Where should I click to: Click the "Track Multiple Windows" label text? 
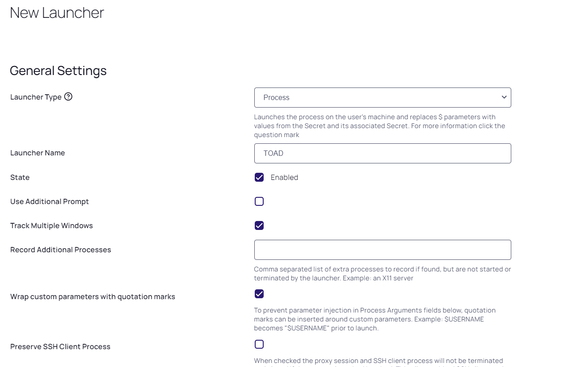[x=51, y=225]
